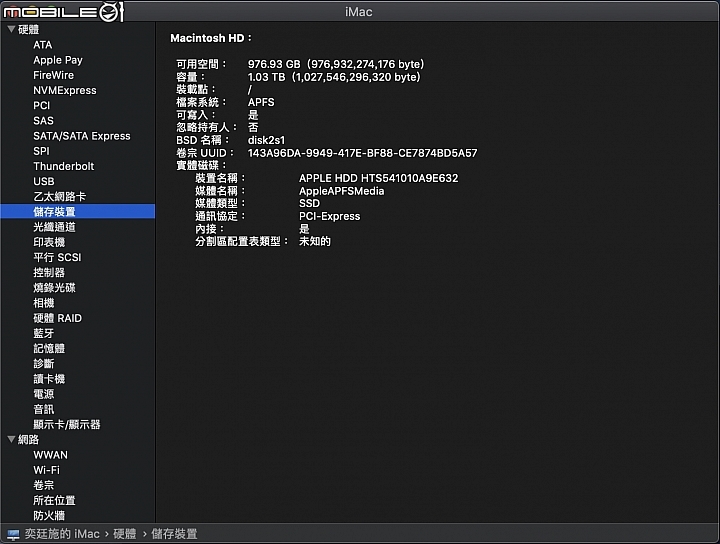Click the volume UUID 143A96DA value
The width and height of the screenshot is (720, 544).
[x=362, y=153]
